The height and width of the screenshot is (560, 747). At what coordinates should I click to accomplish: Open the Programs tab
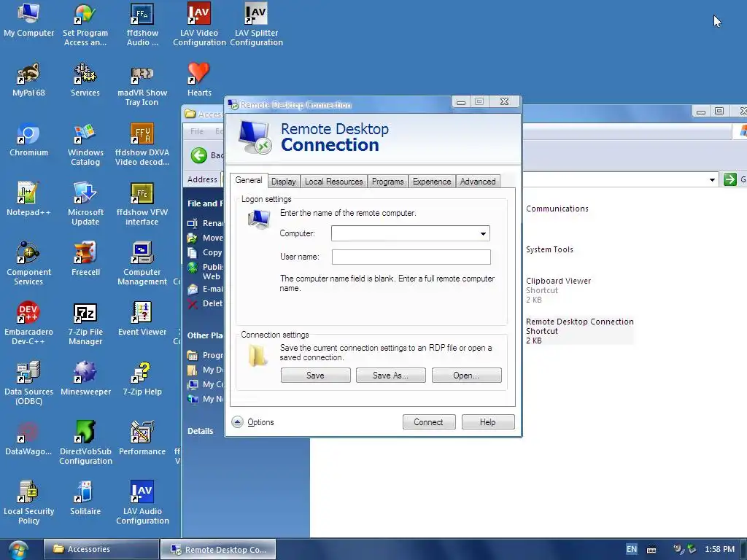[388, 182]
